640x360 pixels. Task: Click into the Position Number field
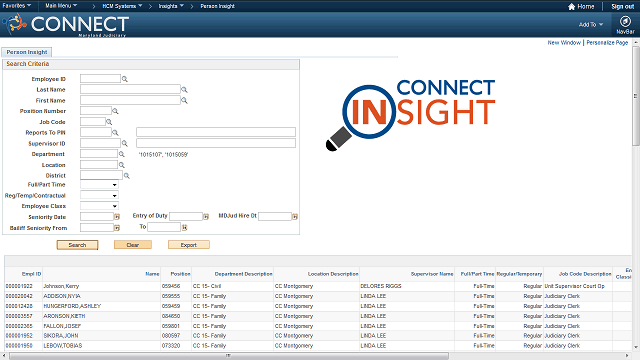96,111
